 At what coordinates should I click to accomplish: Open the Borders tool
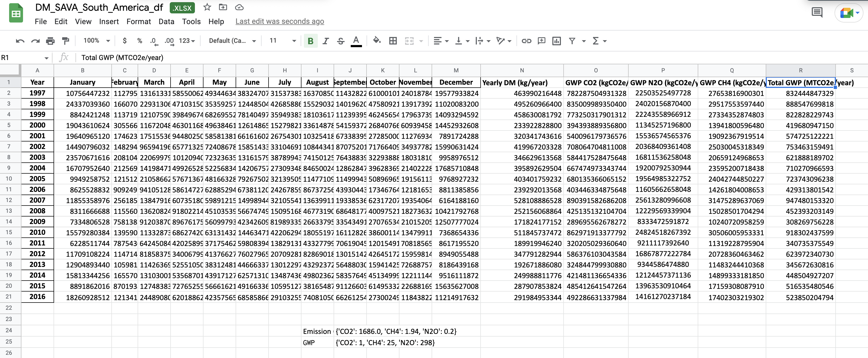coord(393,41)
